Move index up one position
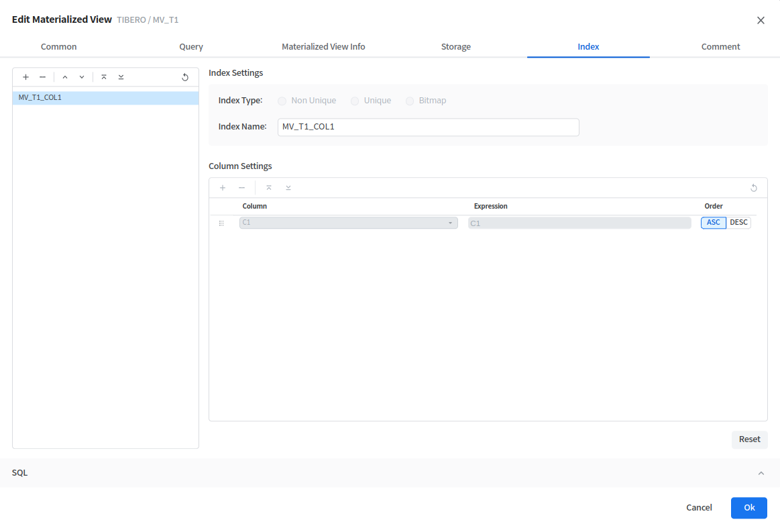780x532 pixels. pyautogui.click(x=65, y=77)
